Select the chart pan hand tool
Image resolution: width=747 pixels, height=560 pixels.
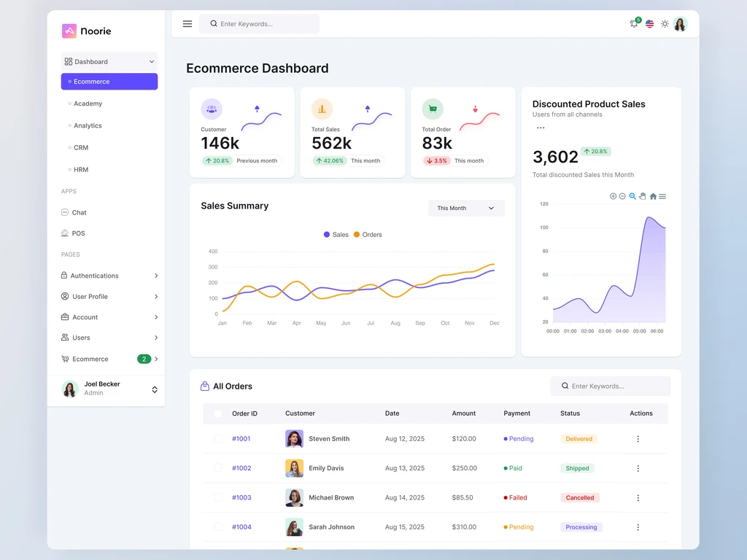click(x=643, y=196)
